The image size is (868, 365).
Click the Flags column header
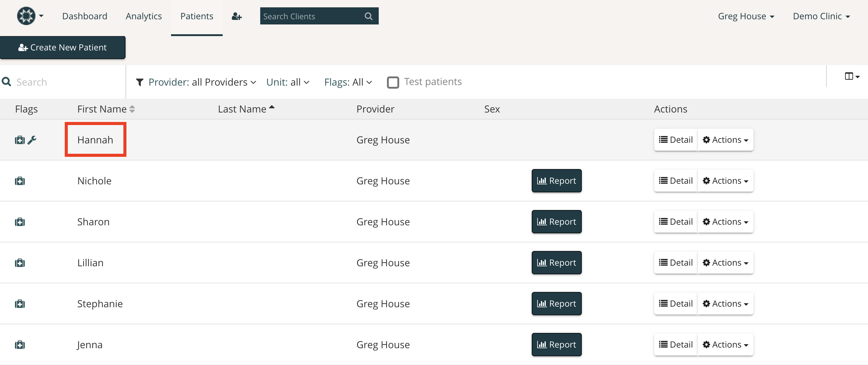pos(26,109)
